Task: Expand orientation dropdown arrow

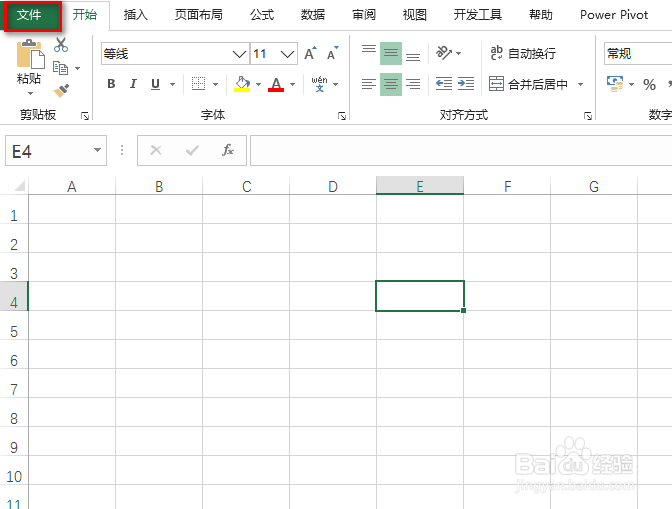Action: (459, 54)
